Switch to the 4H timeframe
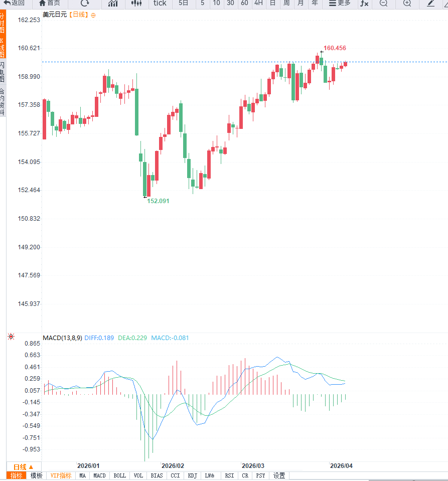 [x=258, y=3]
